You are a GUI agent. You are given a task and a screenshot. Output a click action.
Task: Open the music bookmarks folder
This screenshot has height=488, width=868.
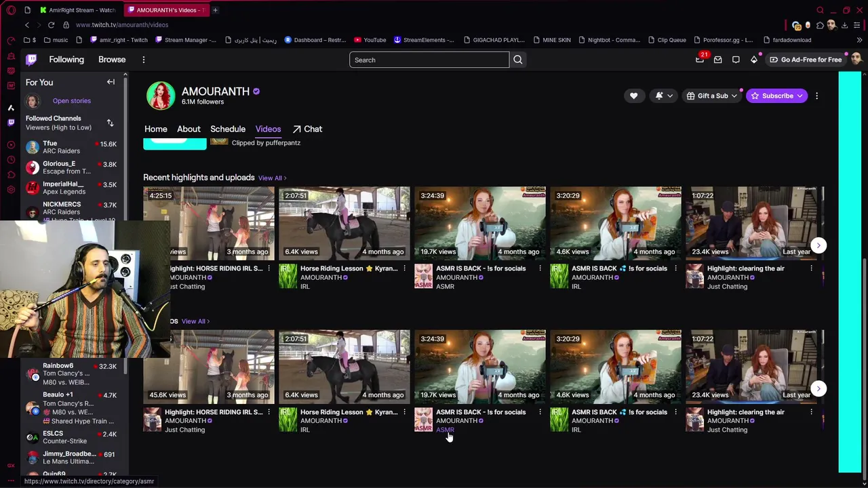point(56,40)
